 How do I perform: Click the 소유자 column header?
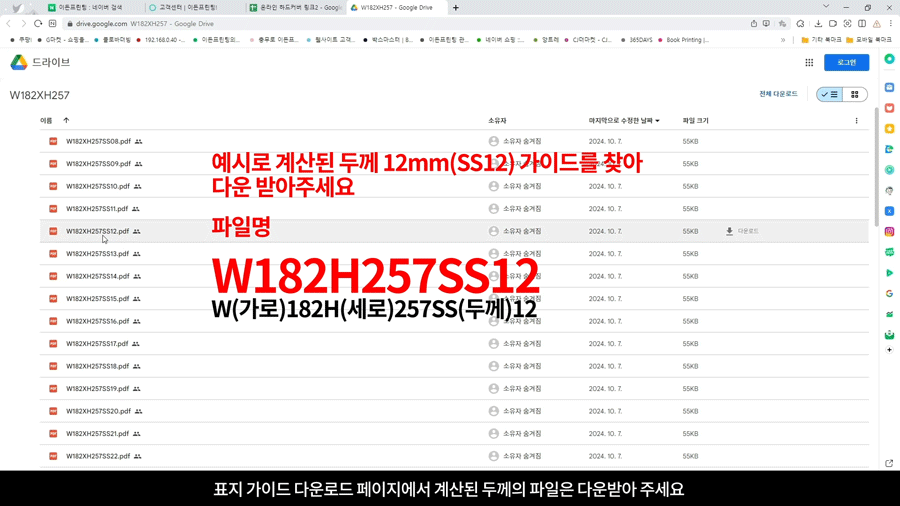pos(497,120)
